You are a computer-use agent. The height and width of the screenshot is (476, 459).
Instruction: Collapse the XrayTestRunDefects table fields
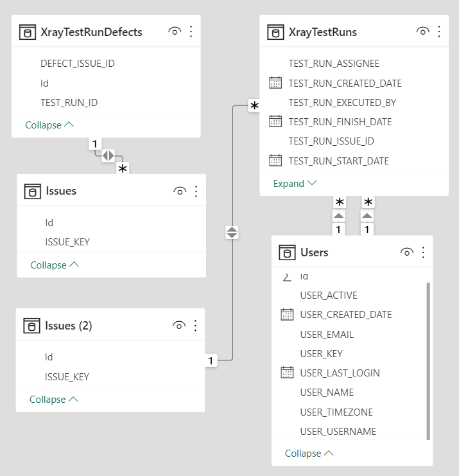click(x=49, y=125)
